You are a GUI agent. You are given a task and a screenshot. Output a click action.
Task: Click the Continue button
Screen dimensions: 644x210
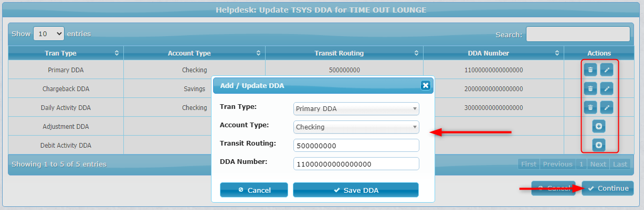pos(608,189)
